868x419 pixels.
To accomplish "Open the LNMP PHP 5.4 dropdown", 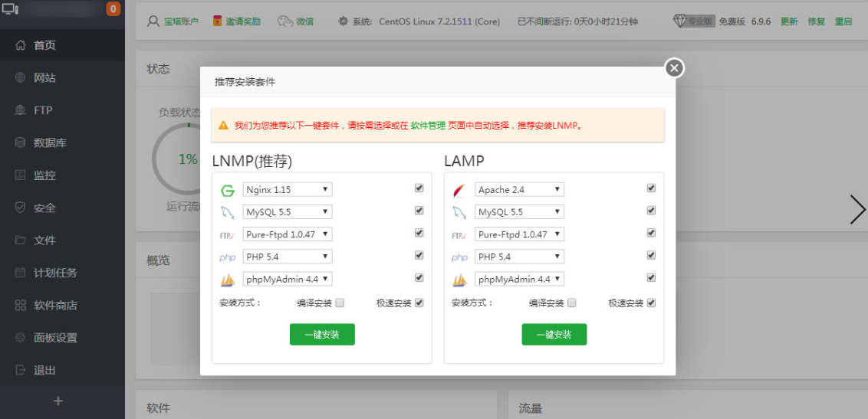I will (x=288, y=257).
